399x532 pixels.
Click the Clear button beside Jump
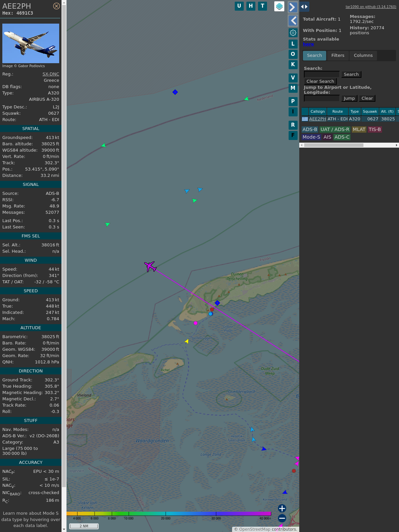[x=367, y=98]
